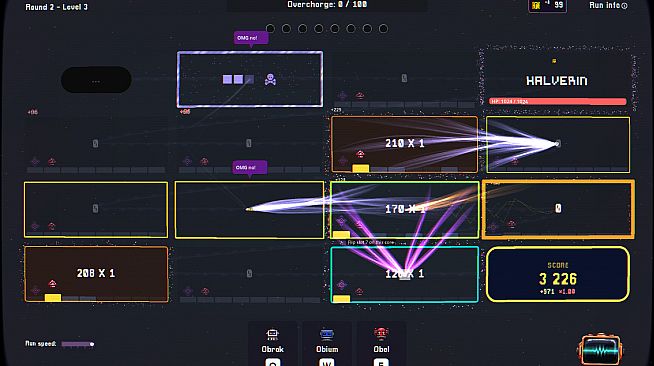This screenshot has height=366, width=654.
Task: Click the first Overcharge progress circle
Action: tap(270, 29)
